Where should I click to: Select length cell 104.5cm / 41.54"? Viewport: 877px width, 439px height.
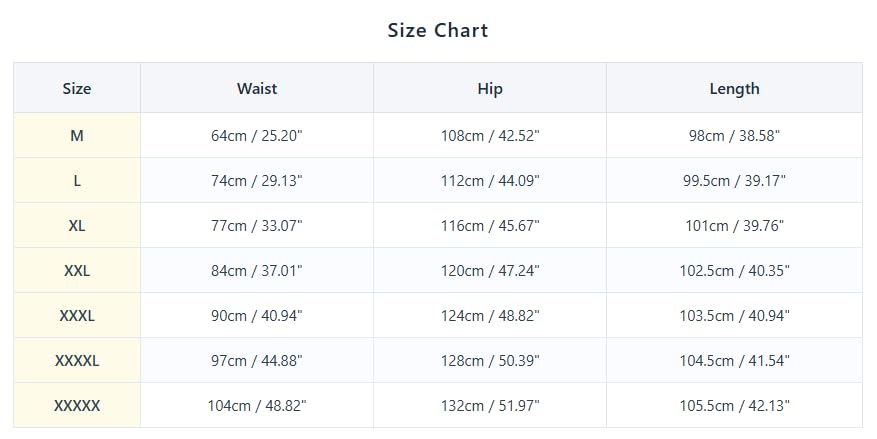click(x=734, y=361)
